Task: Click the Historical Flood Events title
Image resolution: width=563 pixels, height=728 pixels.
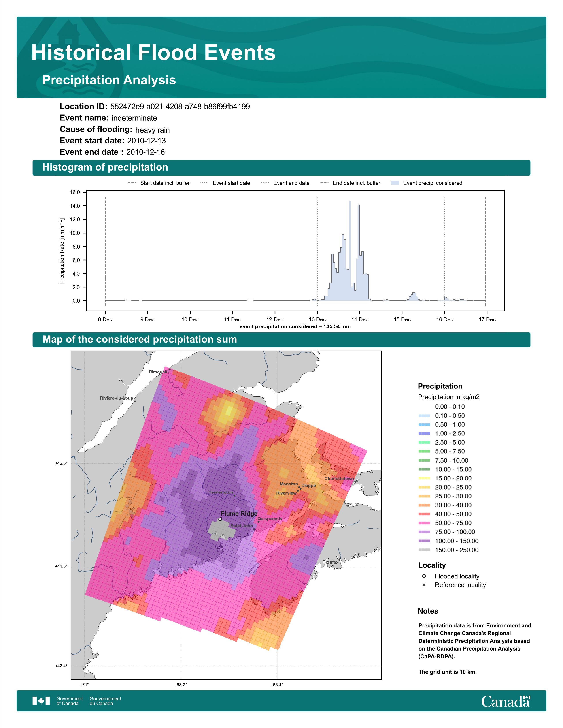Action: (153, 53)
